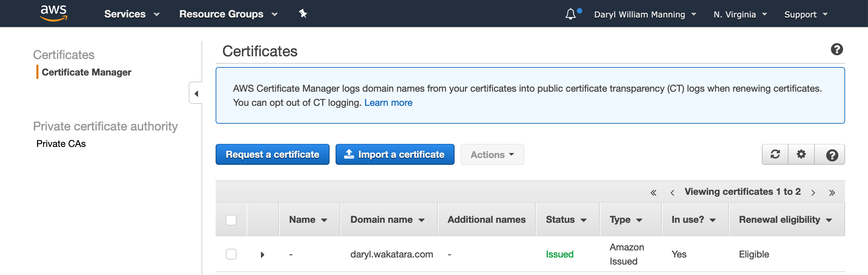Screen dimensions: 868x275
Task: Open Daryl William Manning account menu
Action: click(x=645, y=14)
